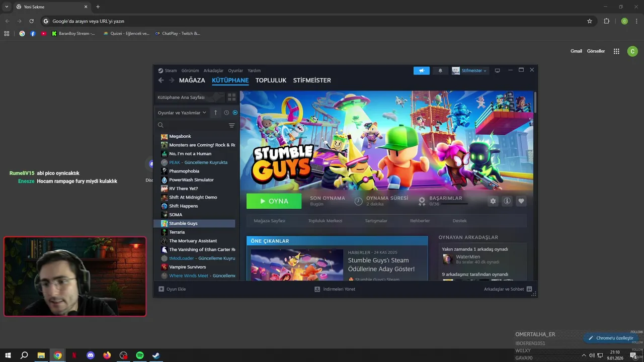
Task: Open Spotify from the taskbar
Action: [140, 355]
